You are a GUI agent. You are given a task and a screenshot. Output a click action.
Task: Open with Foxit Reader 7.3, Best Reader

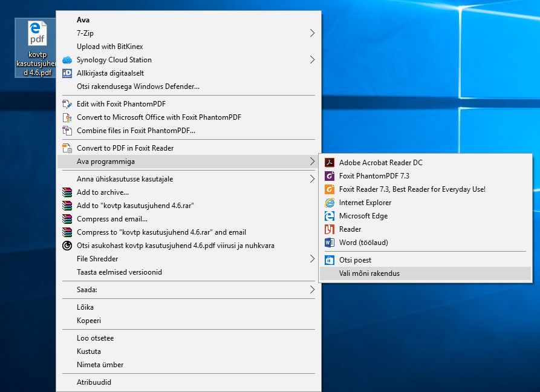tap(425, 189)
